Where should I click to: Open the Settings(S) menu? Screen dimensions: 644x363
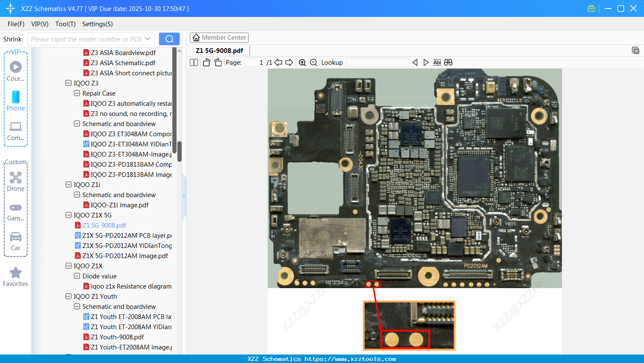coord(98,24)
